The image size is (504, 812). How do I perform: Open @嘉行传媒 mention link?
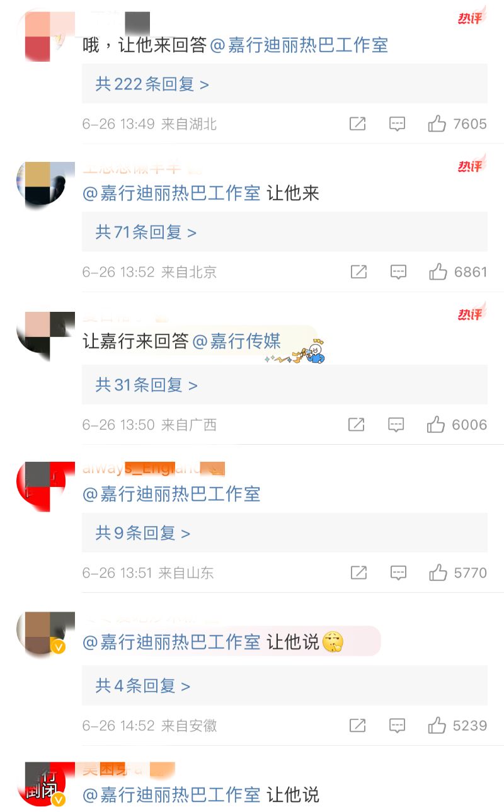(237, 341)
